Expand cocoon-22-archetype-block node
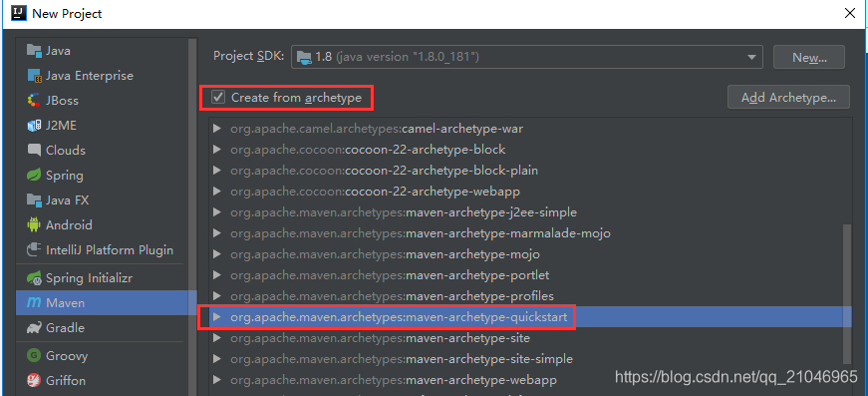This screenshot has width=868, height=396. (217, 150)
